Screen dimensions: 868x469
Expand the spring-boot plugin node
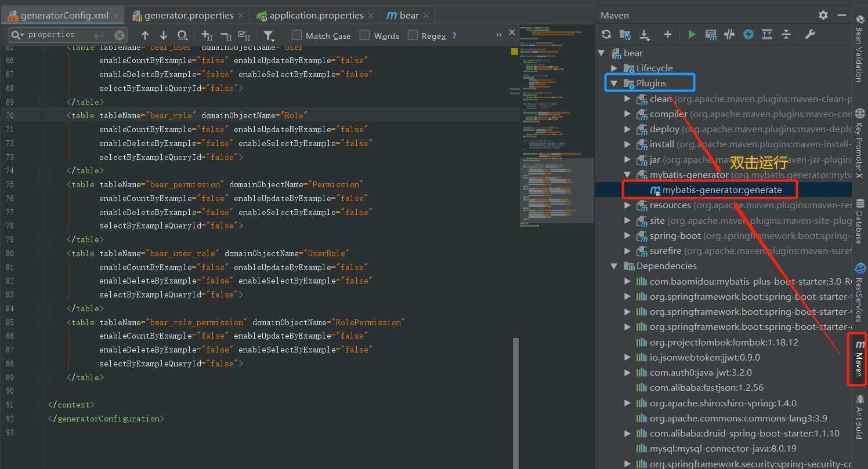click(x=627, y=235)
